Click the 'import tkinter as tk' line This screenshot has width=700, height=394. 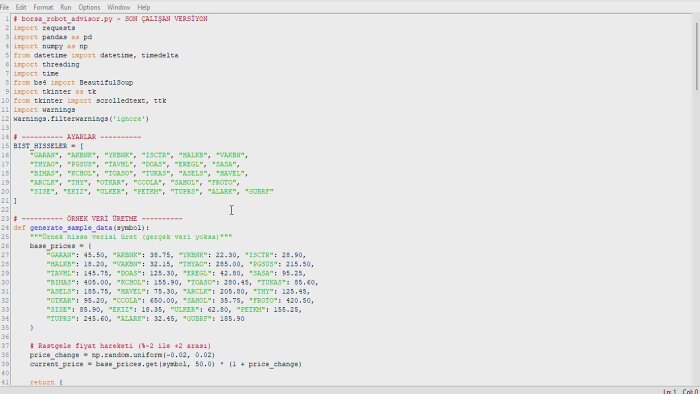55,91
